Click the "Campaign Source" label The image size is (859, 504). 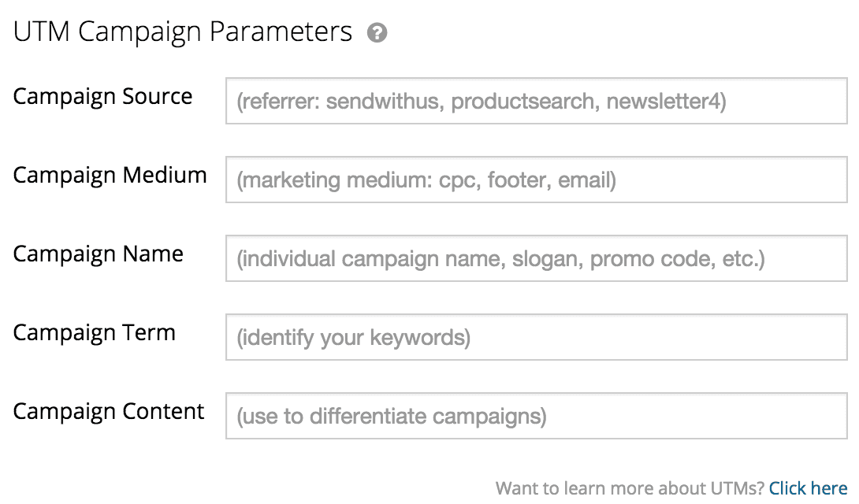[x=102, y=97]
